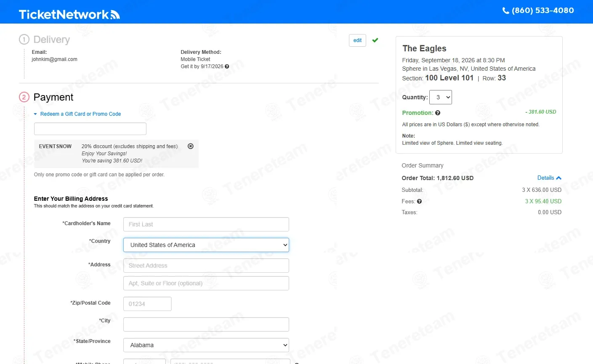
Task: Click the Street Address field
Action: 206,266
